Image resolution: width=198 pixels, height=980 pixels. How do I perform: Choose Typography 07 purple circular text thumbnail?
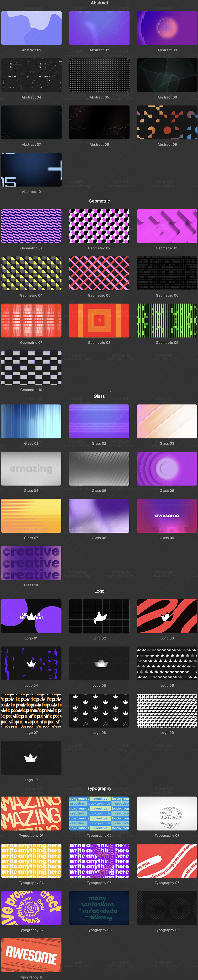31,907
